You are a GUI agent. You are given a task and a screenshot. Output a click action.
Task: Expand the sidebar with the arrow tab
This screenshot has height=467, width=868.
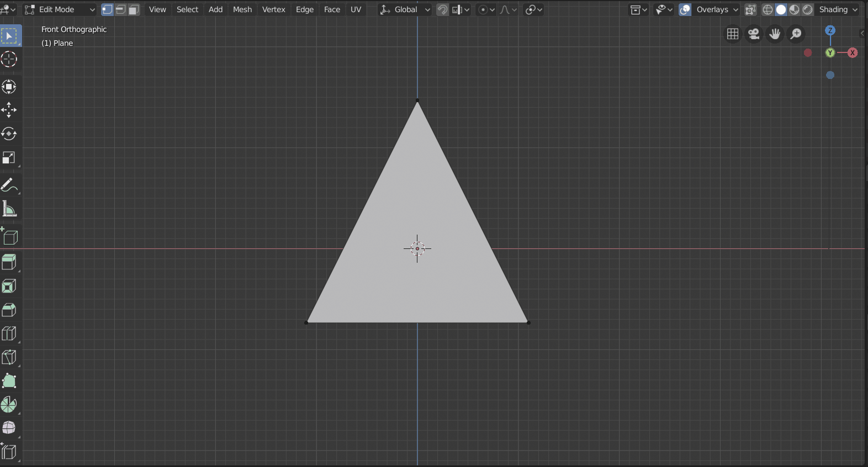click(x=863, y=34)
